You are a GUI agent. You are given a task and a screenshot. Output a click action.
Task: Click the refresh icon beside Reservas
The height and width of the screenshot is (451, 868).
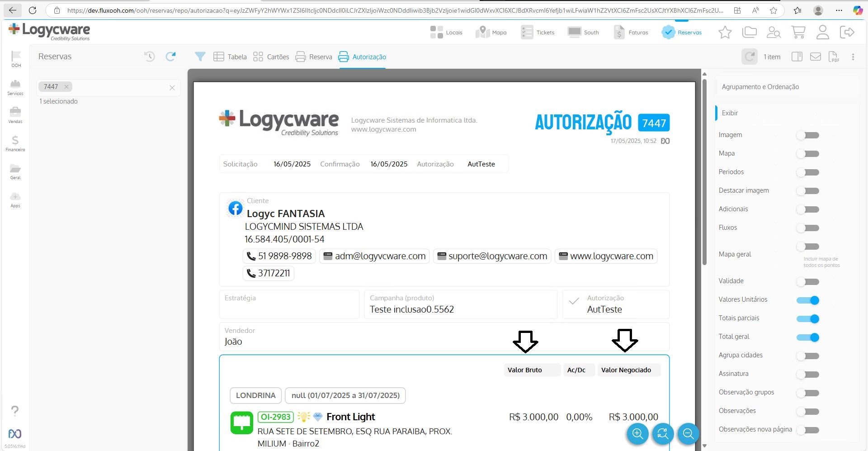170,57
